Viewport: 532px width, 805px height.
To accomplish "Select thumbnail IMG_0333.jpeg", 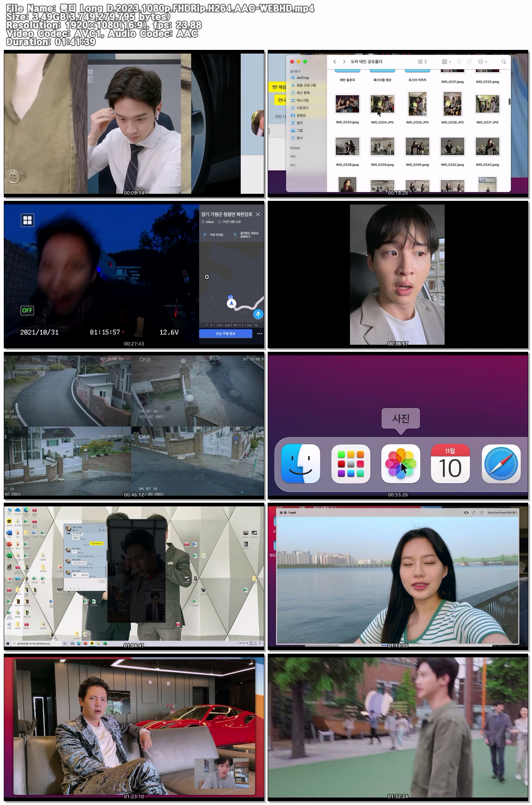I will (x=347, y=104).
